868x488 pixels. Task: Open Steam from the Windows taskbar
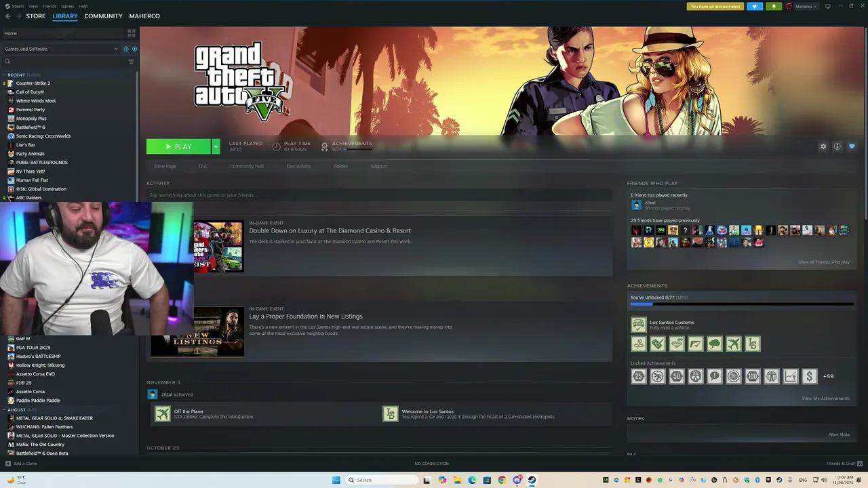[532, 480]
